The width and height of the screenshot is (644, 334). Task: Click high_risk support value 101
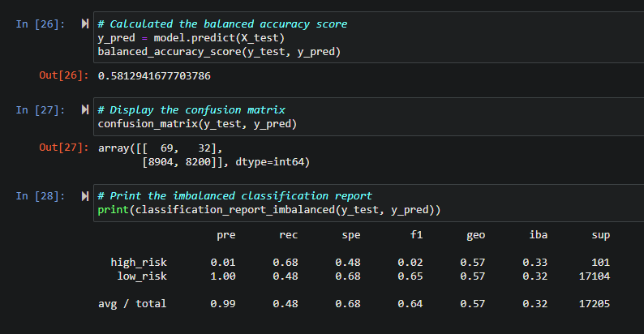pyautogui.click(x=601, y=263)
